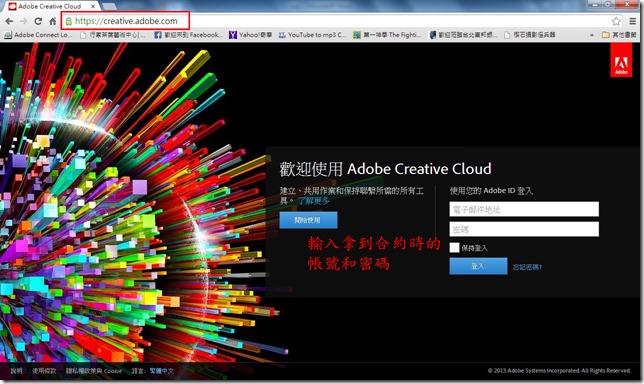The height and width of the screenshot is (384, 644).
Task: Open the terms of use footer link
Action: 44,370
